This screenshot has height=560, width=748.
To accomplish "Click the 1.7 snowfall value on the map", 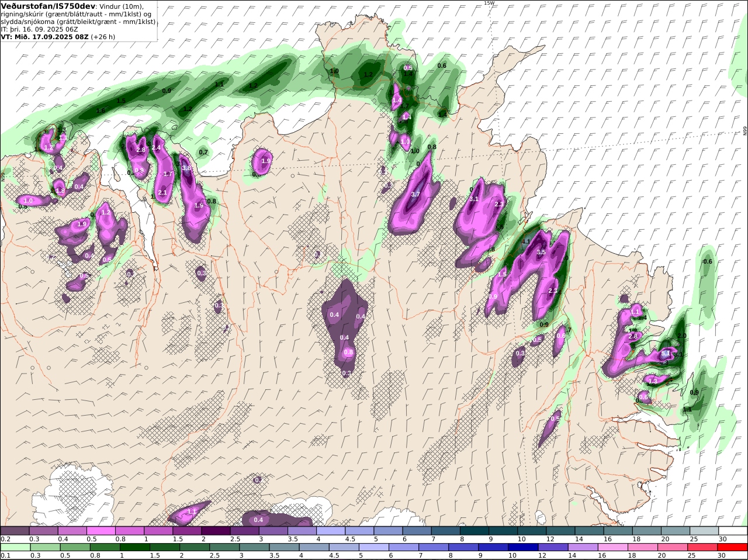I will click(x=168, y=174).
